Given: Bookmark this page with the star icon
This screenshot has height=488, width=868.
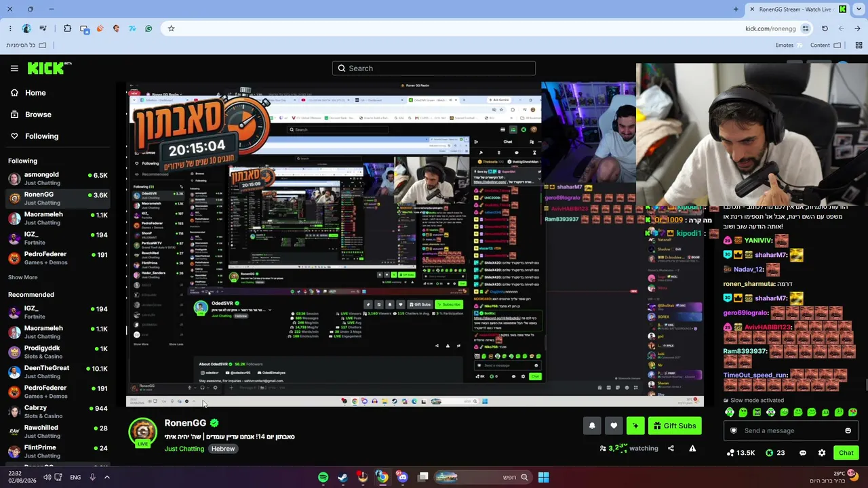Looking at the screenshot, I should 171,28.
